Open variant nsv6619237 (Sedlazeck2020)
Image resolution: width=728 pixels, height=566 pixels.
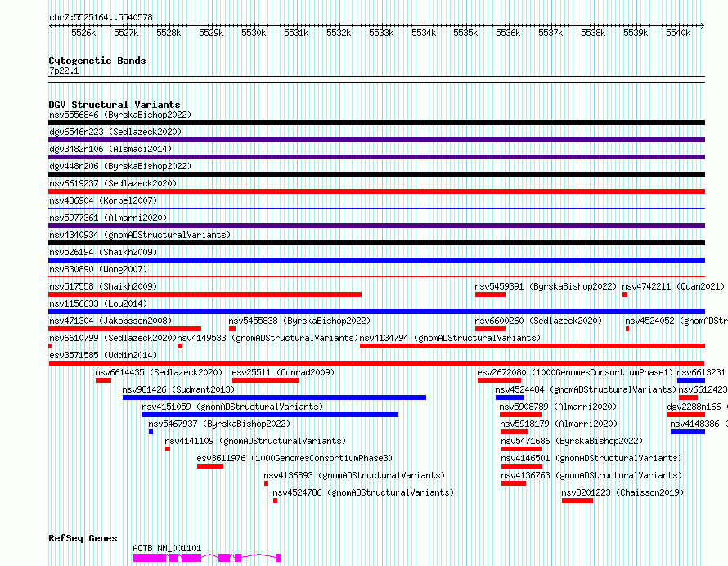pyautogui.click(x=113, y=183)
